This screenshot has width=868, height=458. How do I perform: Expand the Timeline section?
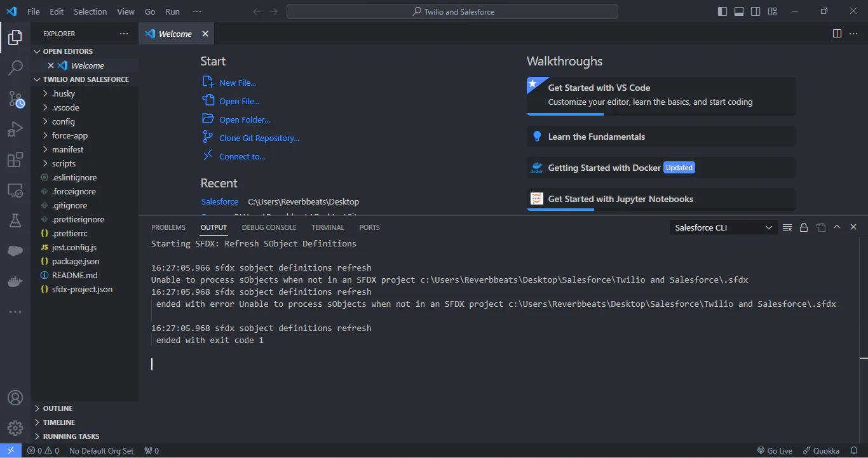point(85,422)
